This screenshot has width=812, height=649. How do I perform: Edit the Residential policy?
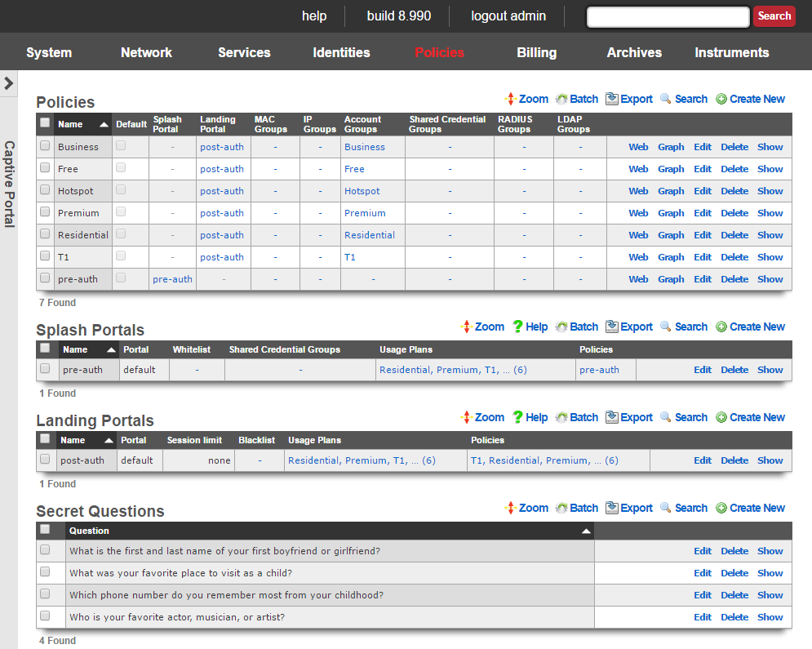pos(703,235)
